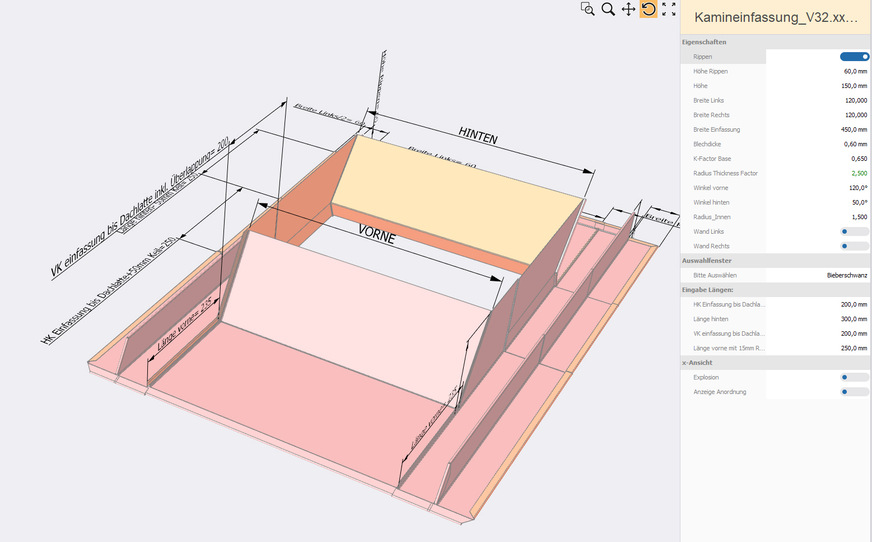Screen dimensions: 872x542
Task: Click the highlighted rotate view icon
Action: 648,9
